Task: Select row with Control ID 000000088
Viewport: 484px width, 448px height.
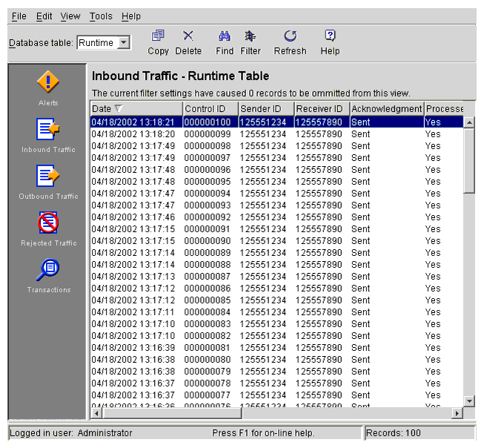Action: 277,265
